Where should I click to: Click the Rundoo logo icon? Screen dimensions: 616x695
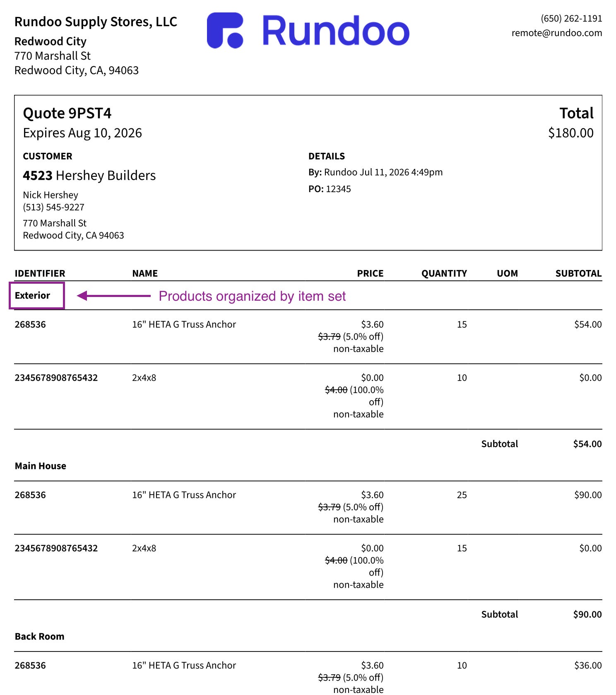click(x=225, y=30)
